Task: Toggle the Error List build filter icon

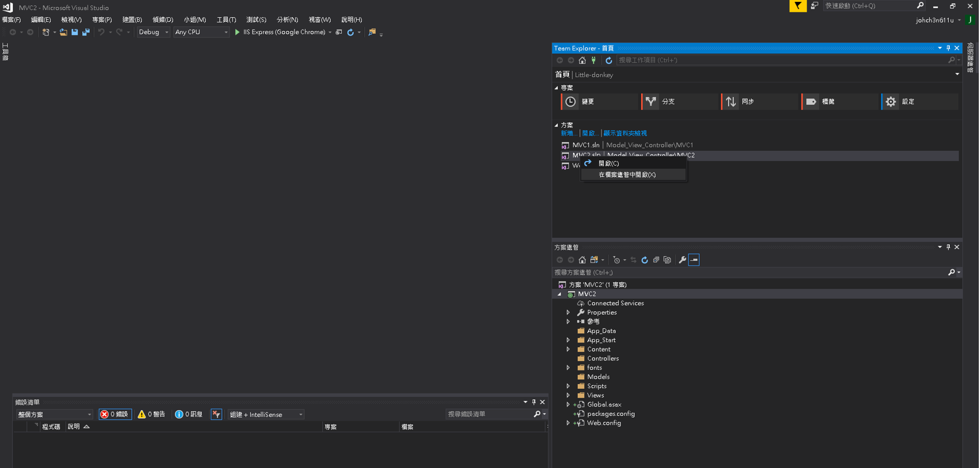Action: point(216,414)
